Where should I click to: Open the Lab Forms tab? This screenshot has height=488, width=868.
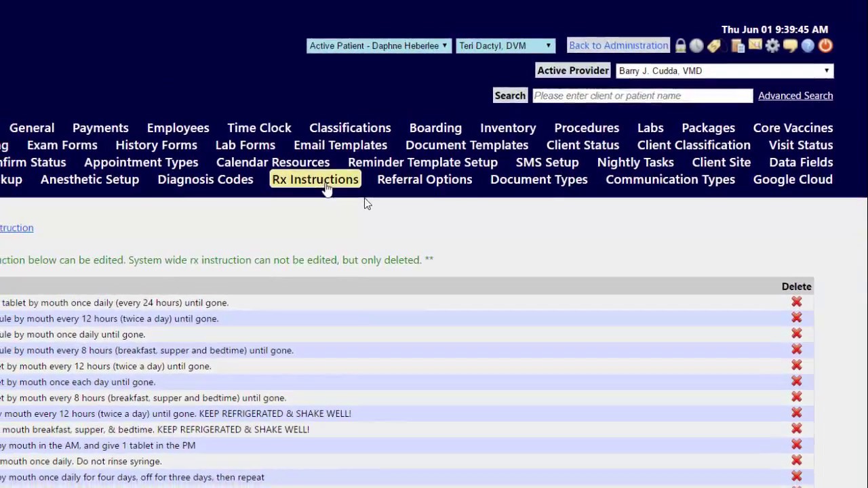[245, 145]
